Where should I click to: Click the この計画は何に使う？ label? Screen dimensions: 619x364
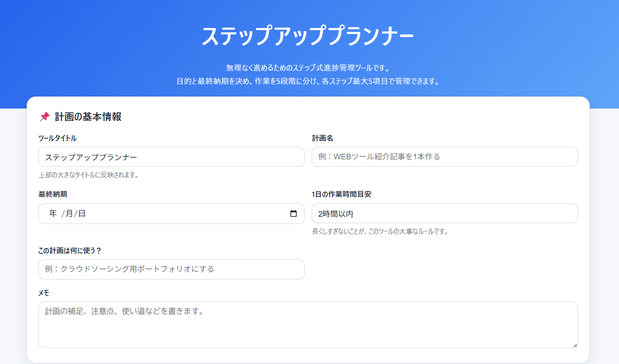click(70, 251)
